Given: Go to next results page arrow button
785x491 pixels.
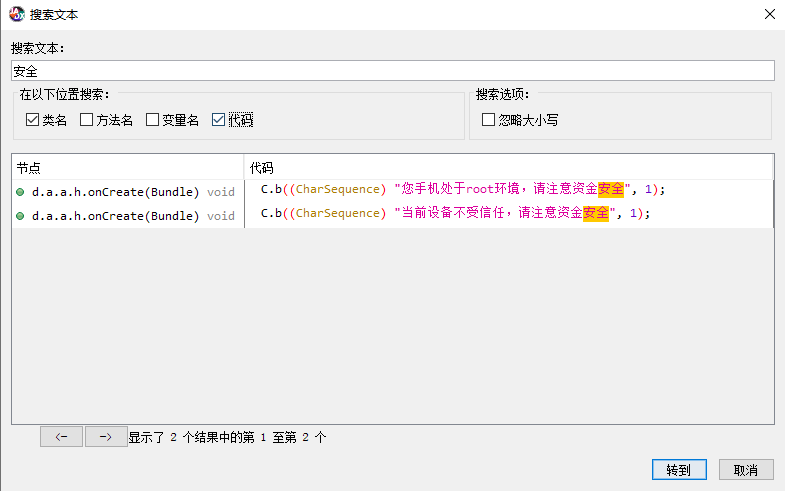Looking at the screenshot, I should coord(106,436).
